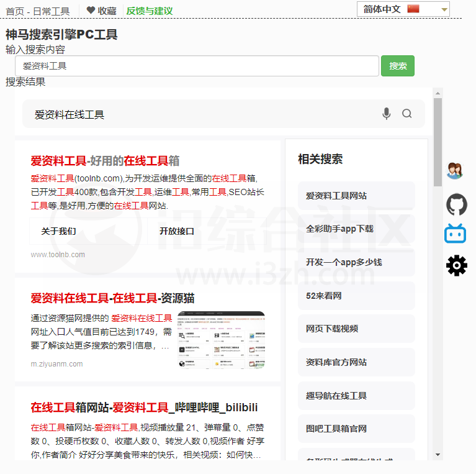
Task: Open result 爱资料在线工具-在线工具-资源猫
Action: coord(112,298)
